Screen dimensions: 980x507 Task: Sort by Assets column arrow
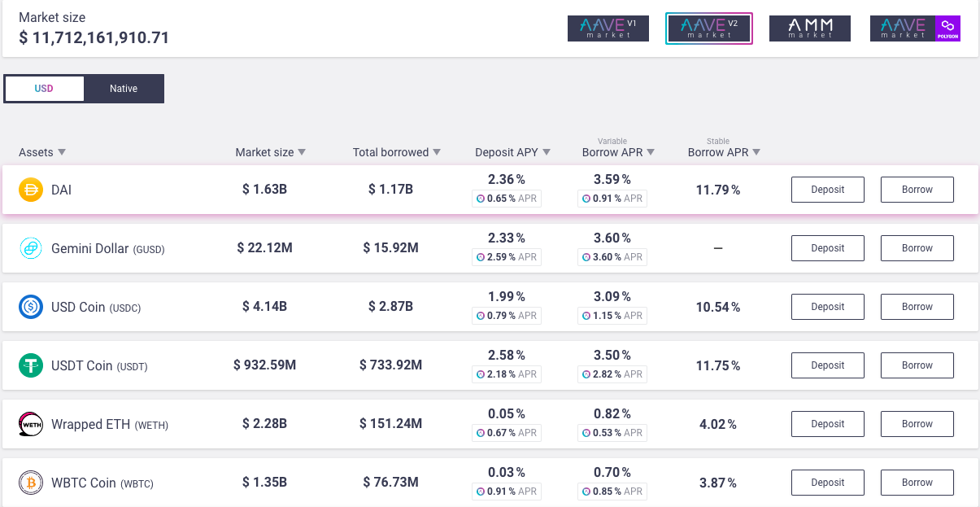pos(62,152)
